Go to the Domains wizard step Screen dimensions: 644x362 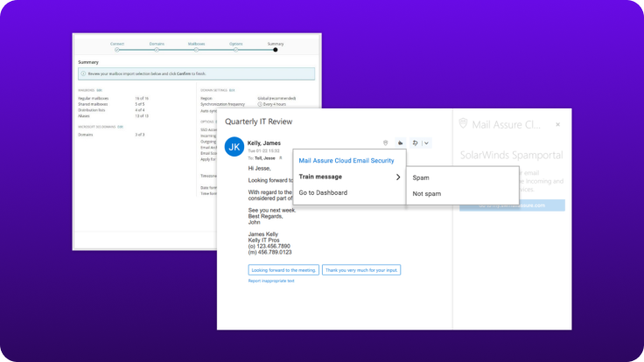(x=157, y=44)
